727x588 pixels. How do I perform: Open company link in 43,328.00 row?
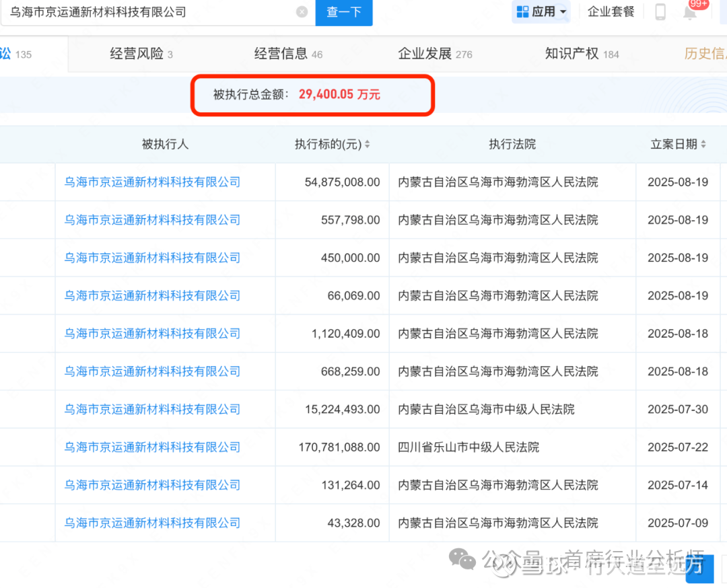pyautogui.click(x=152, y=523)
